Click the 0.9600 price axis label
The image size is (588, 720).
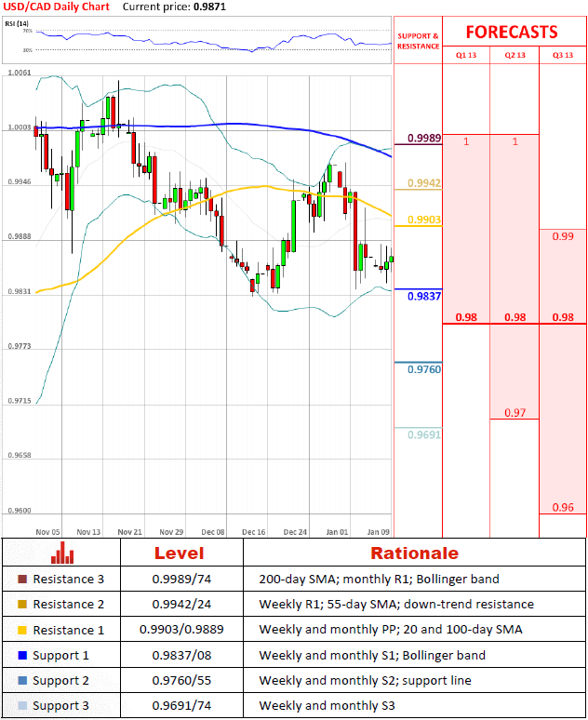tap(20, 510)
